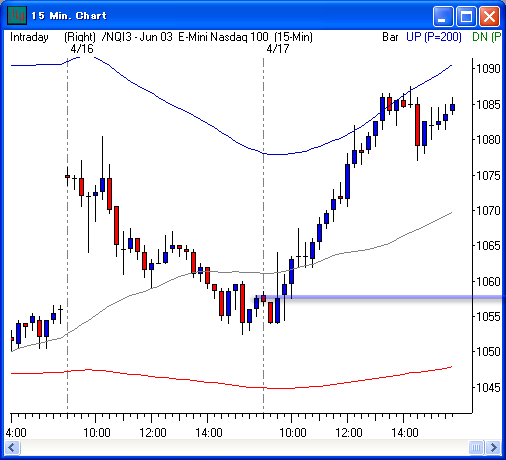Click the /NQI3 - Jun 03 symbol text
Image resolution: width=506 pixels, height=460 pixels.
coord(137,37)
